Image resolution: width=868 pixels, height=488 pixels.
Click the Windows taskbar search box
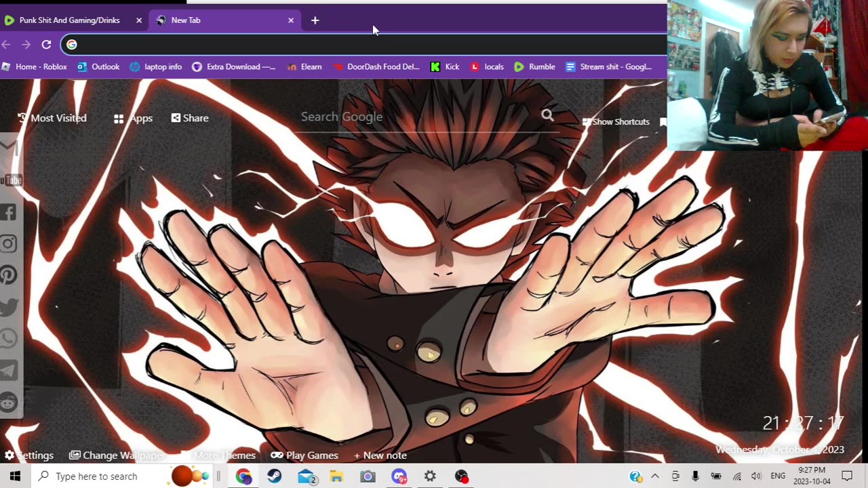click(x=122, y=476)
